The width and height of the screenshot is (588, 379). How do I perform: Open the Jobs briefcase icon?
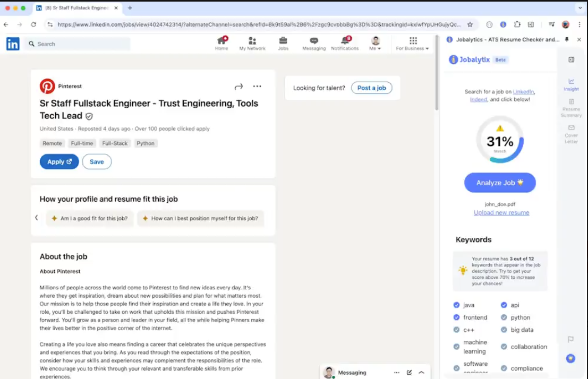(x=283, y=44)
